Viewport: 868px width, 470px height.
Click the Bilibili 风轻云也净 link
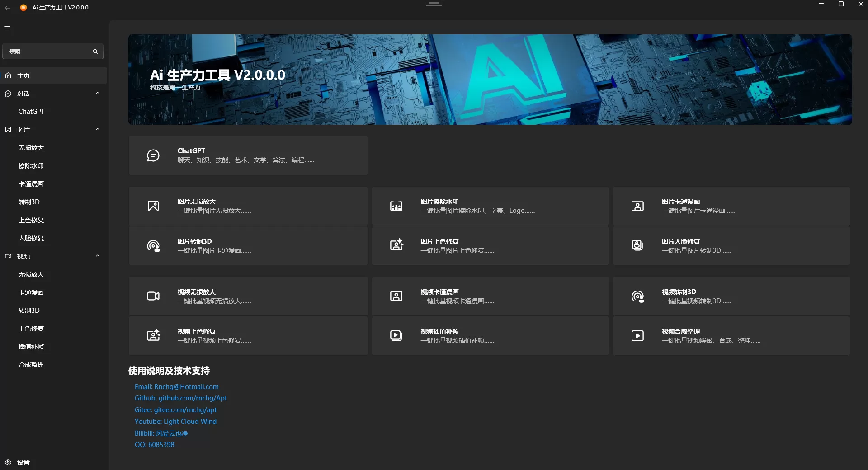tap(161, 433)
